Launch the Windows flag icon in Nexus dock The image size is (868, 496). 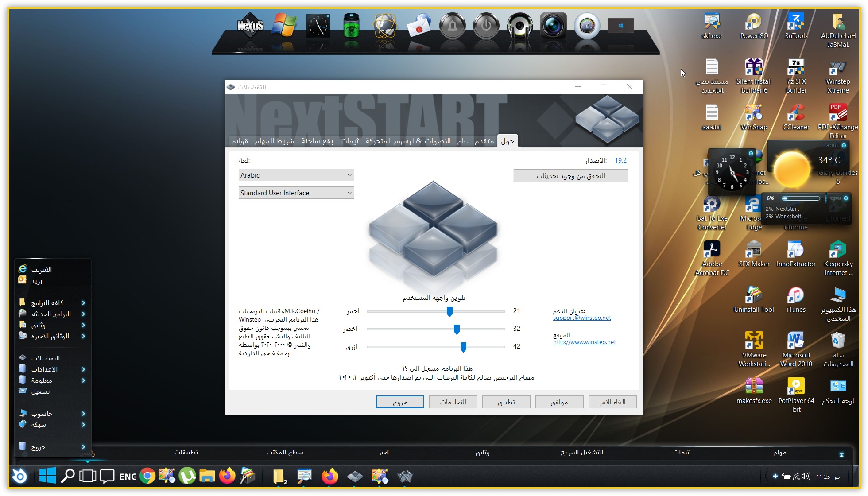284,25
